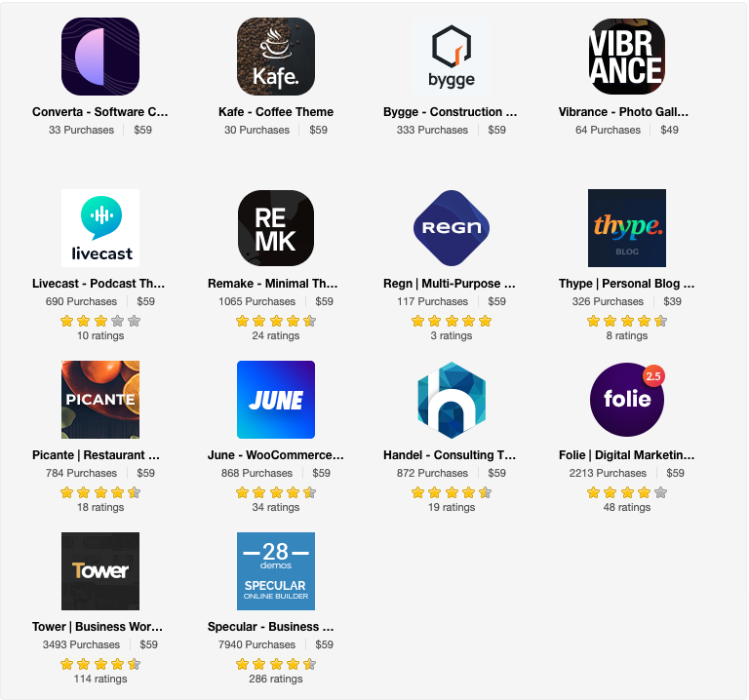This screenshot has height=700, width=749.
Task: Open the 'Tower | Business Wor...' title link
Action: [98, 627]
